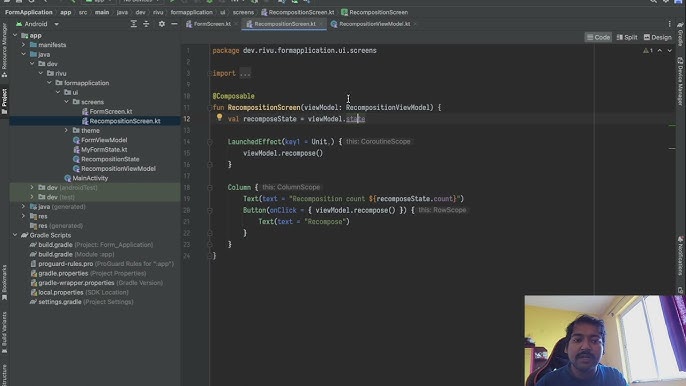This screenshot has height=386, width=686.
Task: Click warning indicator at editor top right
Action: coord(648,51)
